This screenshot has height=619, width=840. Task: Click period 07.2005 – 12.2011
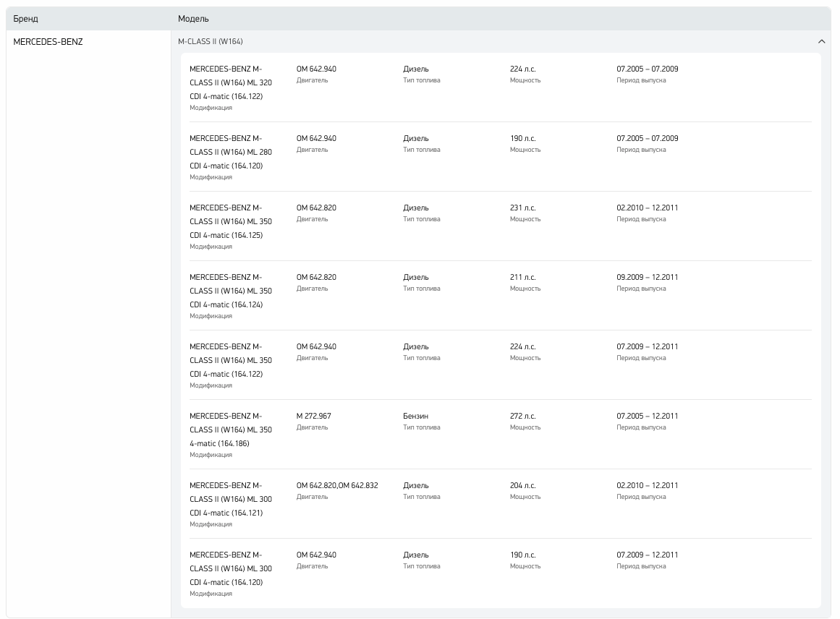(x=647, y=416)
